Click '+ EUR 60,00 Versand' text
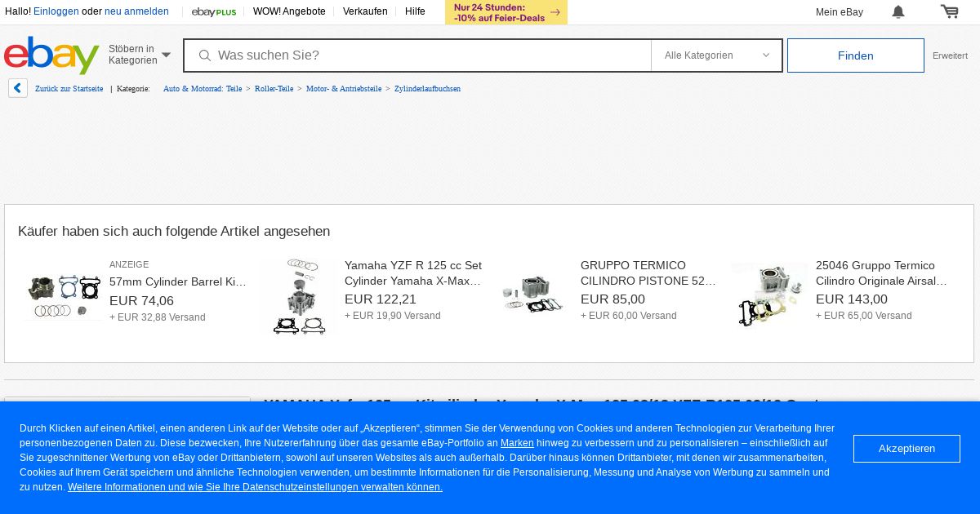The image size is (980, 514). click(629, 316)
